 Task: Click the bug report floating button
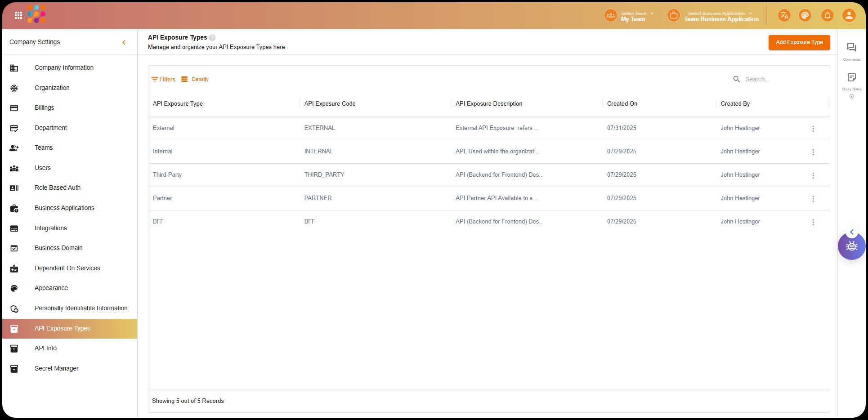851,246
